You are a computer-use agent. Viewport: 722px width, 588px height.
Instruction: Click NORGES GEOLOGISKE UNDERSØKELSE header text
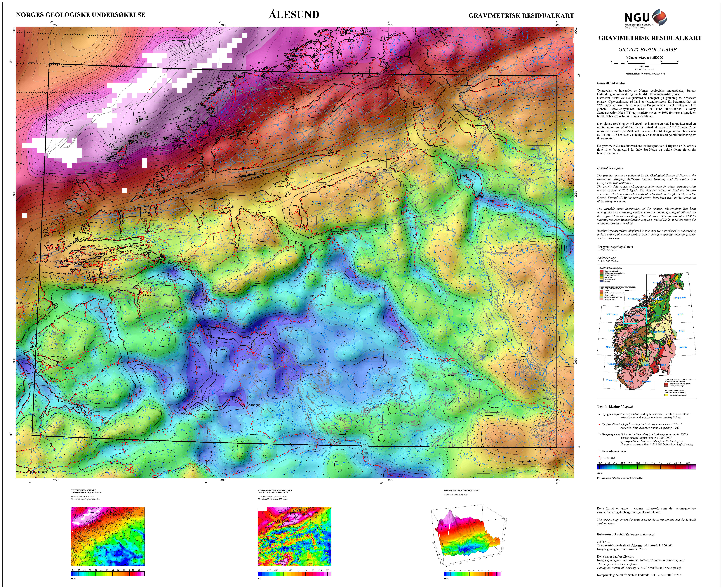tap(81, 15)
